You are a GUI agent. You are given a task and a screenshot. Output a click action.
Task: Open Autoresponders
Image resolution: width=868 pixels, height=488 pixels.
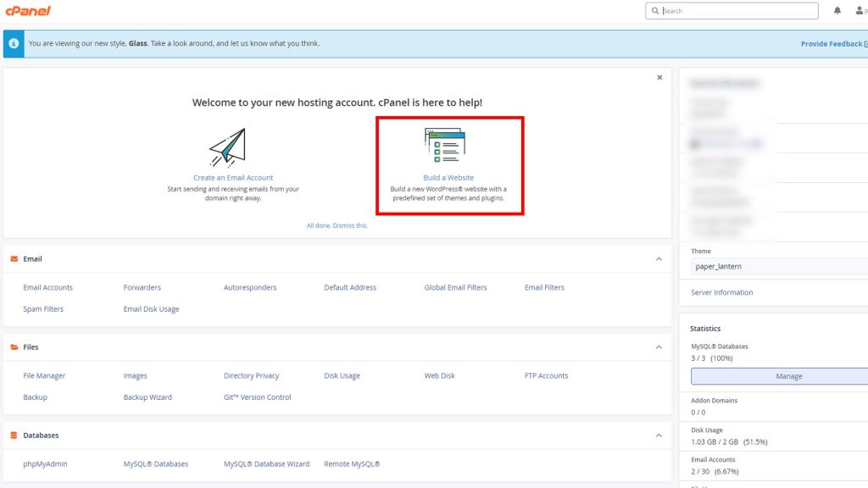[250, 288]
